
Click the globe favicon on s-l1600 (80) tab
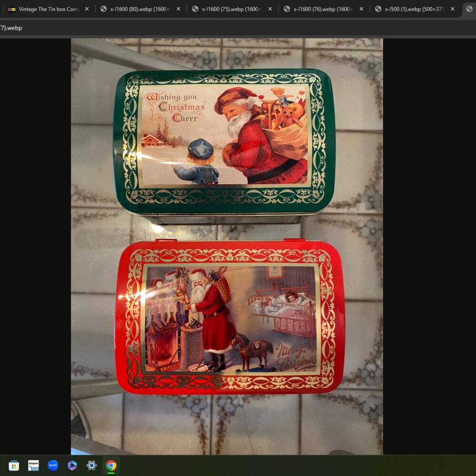(x=103, y=9)
